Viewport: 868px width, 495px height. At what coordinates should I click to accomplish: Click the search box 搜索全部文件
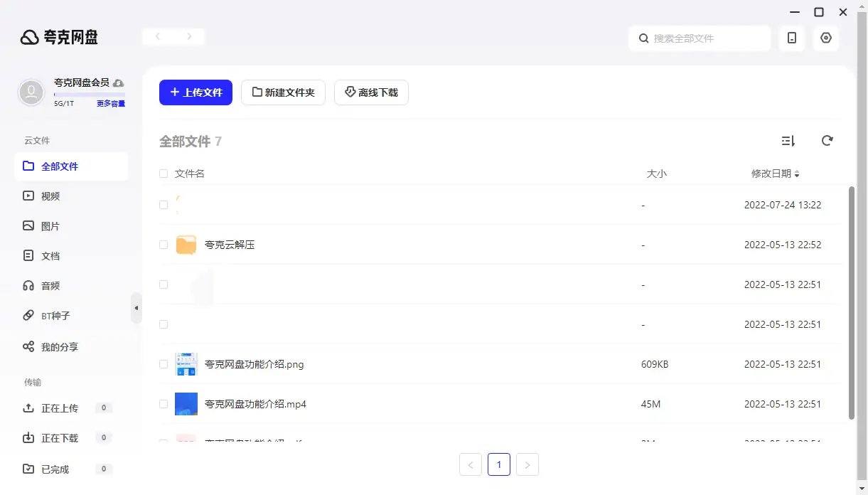click(x=700, y=38)
